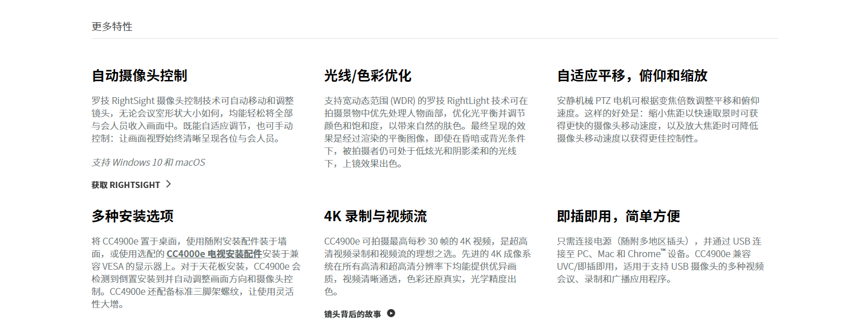Open the 镜头背后的故事 video link
Viewport: 868px width, 328px height.
(359, 313)
